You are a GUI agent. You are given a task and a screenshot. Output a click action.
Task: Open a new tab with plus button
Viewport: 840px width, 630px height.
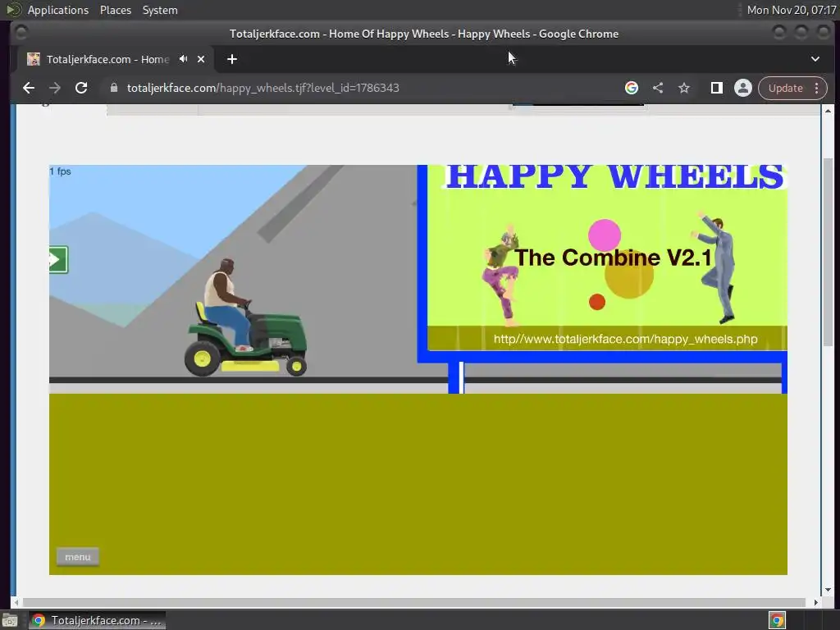tap(232, 59)
